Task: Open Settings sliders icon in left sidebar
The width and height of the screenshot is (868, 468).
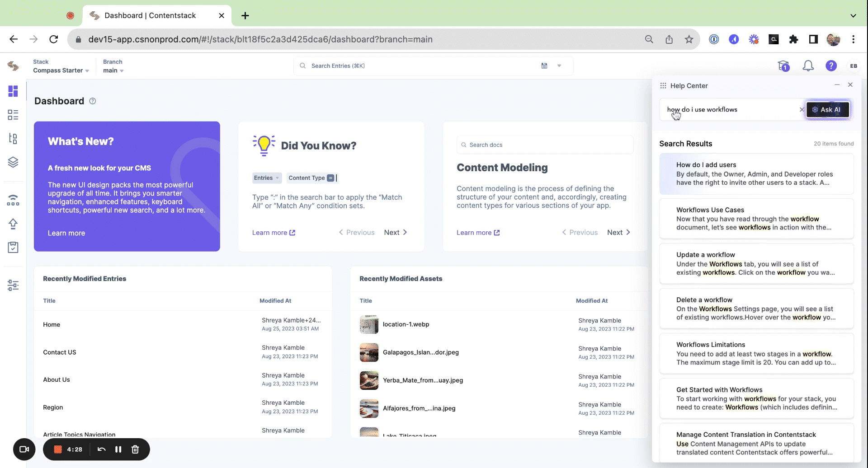Action: pos(13,285)
